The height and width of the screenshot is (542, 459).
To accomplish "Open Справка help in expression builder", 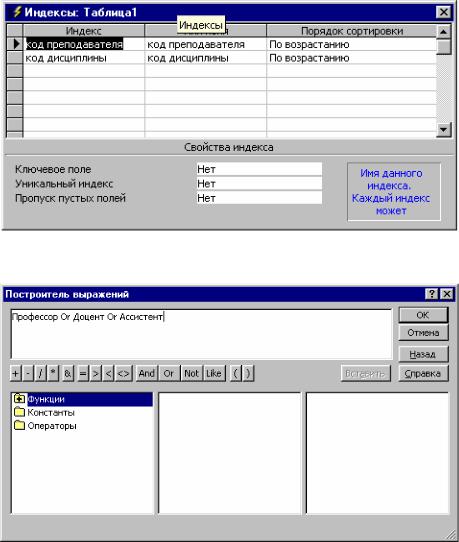I will point(423,373).
